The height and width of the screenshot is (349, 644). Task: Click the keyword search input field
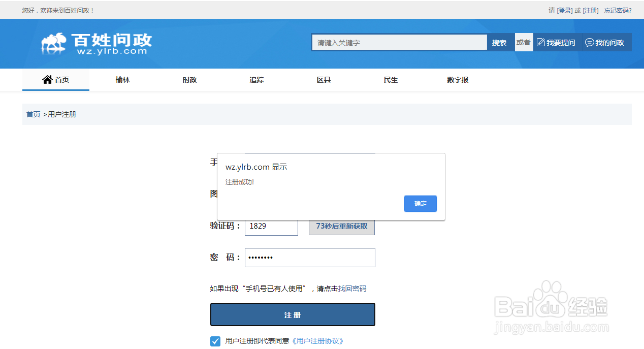[399, 42]
